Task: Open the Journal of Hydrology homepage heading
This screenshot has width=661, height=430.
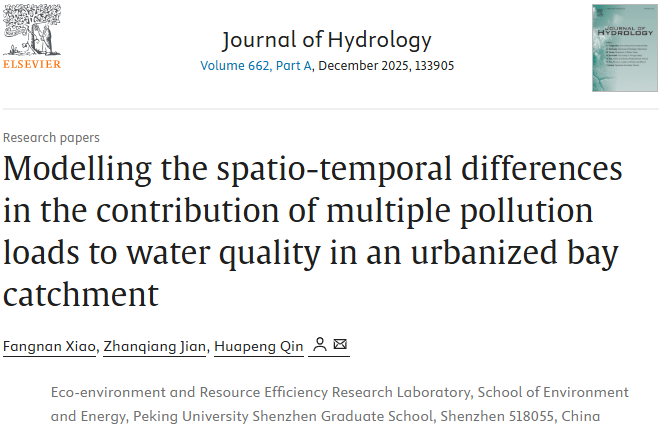Action: [x=326, y=39]
